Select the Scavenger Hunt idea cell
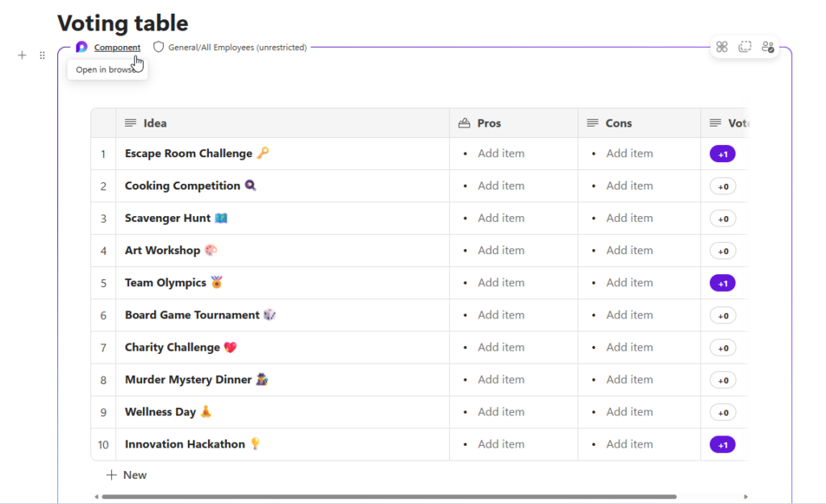Image resolution: width=826 pixels, height=504 pixels. tap(283, 218)
